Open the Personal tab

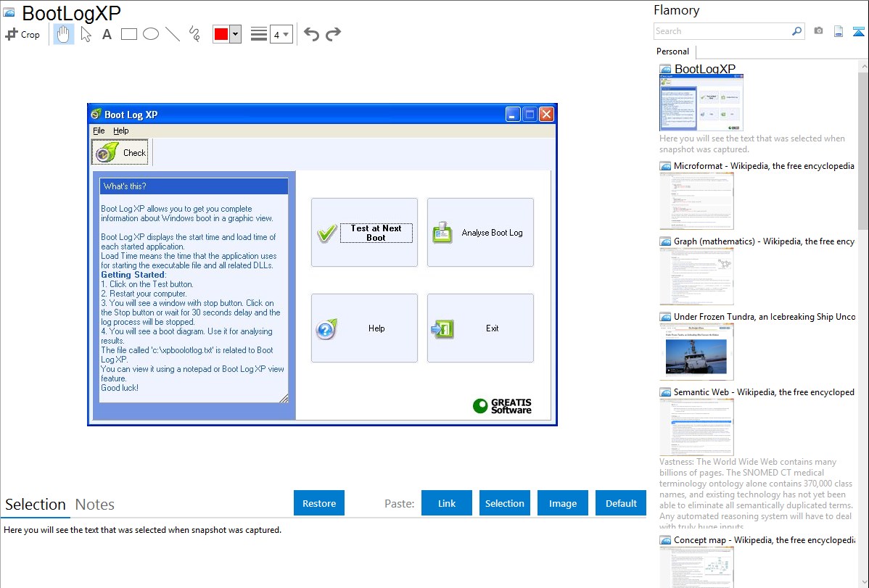pos(672,51)
